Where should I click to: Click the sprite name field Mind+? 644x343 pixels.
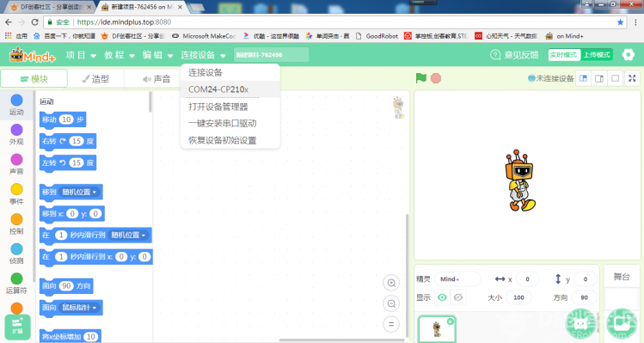click(457, 279)
